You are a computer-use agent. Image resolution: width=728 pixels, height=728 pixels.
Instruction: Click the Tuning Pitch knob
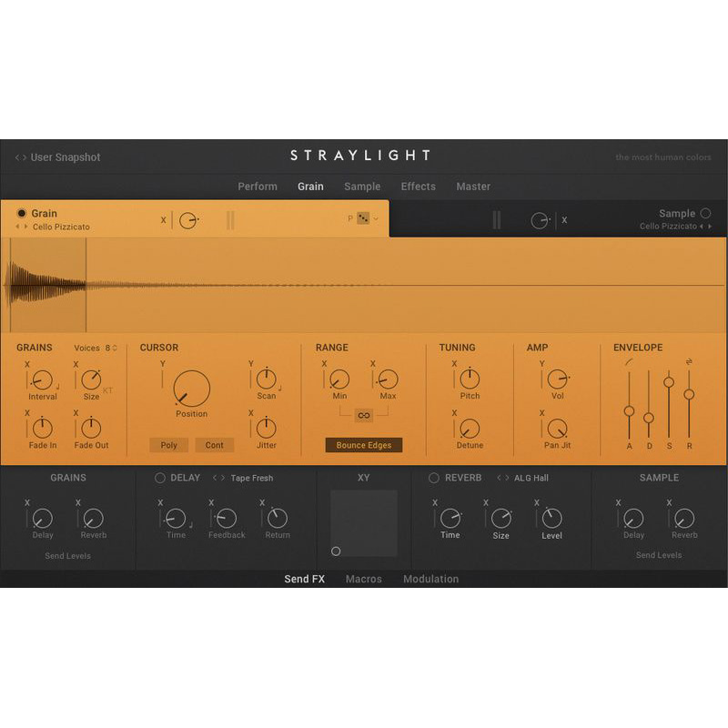tap(470, 379)
